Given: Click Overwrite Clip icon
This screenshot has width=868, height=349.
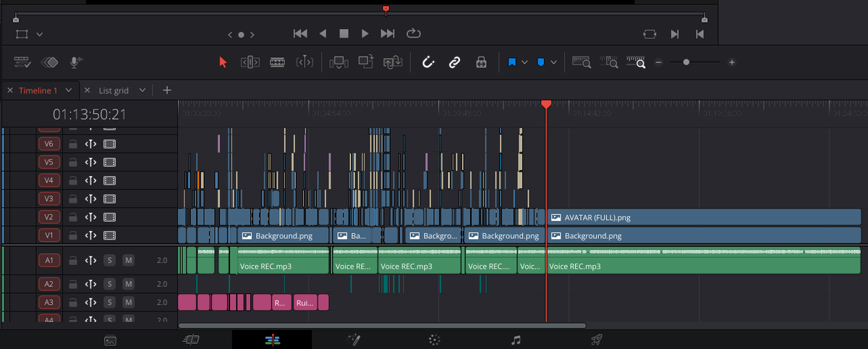Looking at the screenshot, I should click(365, 63).
